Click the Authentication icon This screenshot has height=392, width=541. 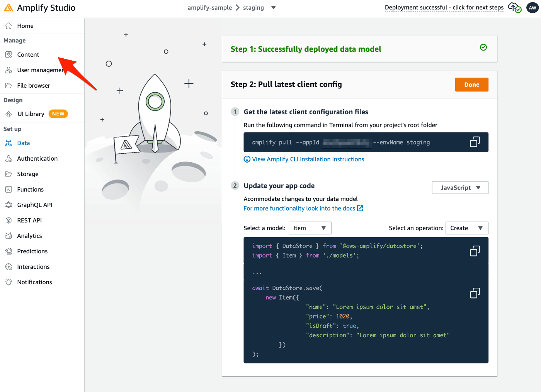(9, 159)
